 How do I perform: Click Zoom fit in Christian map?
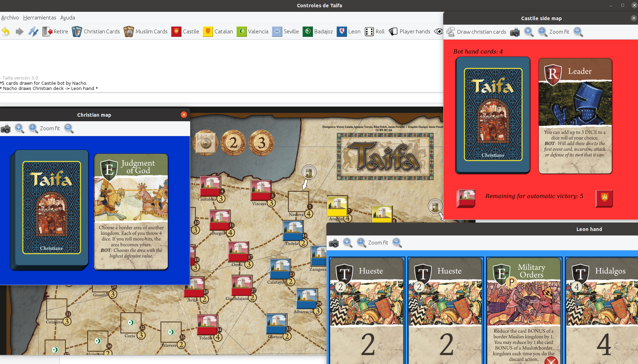[x=45, y=129]
